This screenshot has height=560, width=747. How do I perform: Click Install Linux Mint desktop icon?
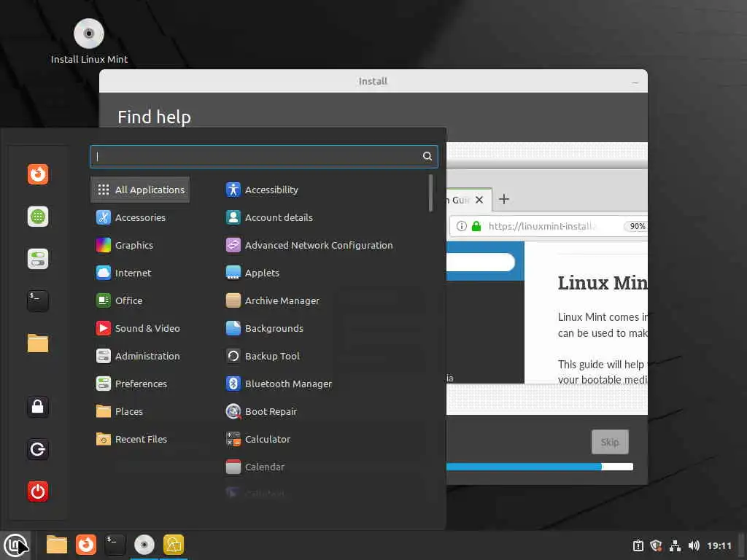coord(89,41)
